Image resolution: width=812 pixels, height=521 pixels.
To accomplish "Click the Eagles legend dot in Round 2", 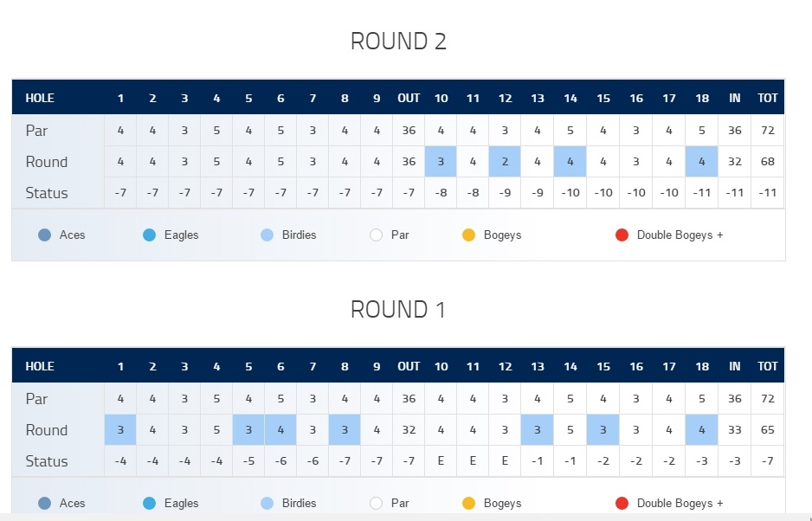I will click(x=149, y=235).
